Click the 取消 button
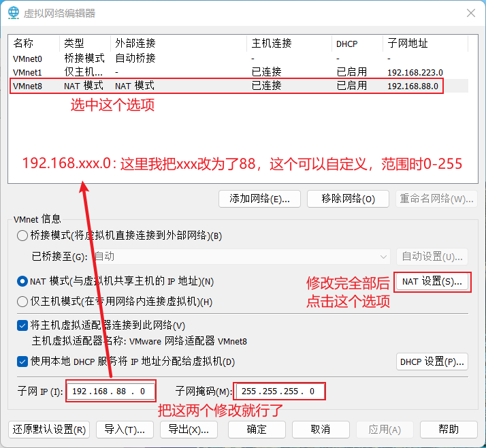Image resolution: width=486 pixels, height=448 pixels. (x=321, y=430)
